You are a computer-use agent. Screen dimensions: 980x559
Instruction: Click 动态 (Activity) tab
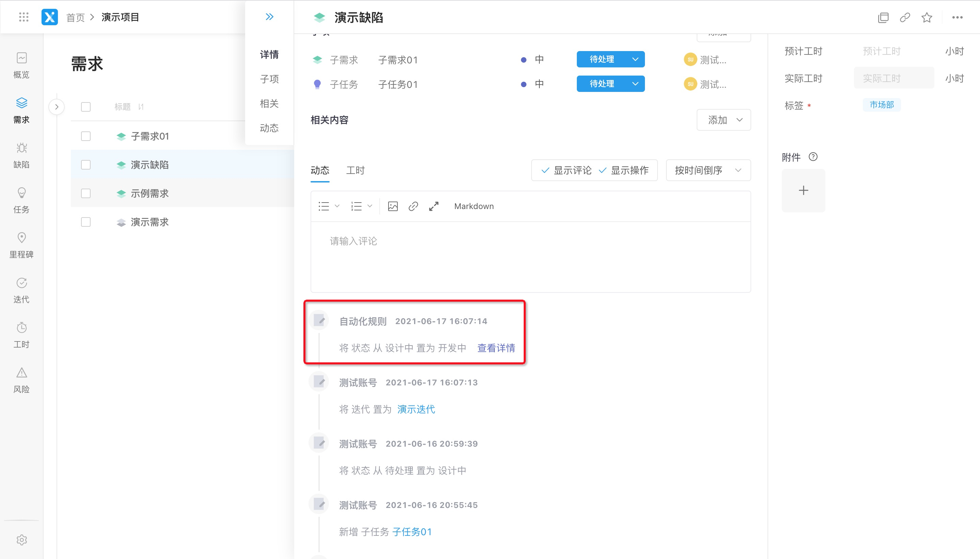point(320,170)
